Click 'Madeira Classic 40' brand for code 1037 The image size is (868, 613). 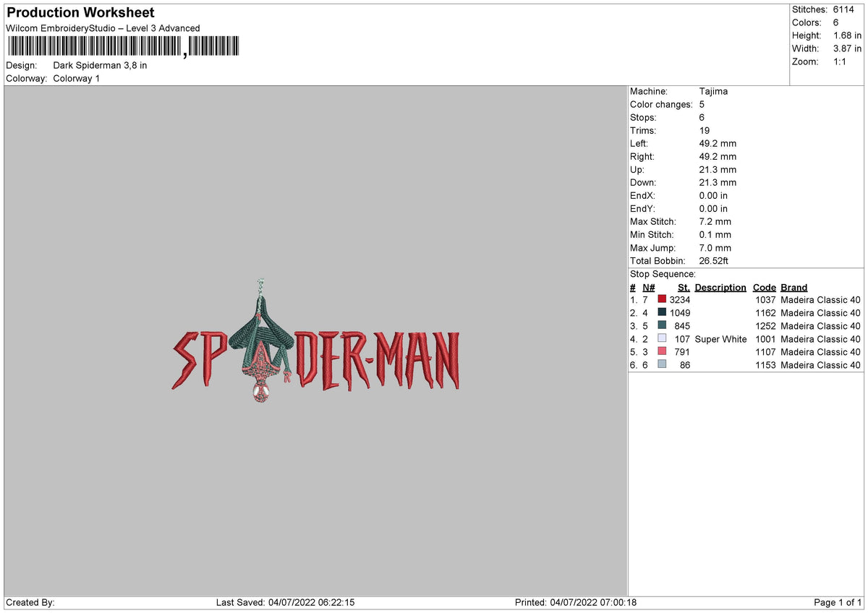tap(821, 299)
